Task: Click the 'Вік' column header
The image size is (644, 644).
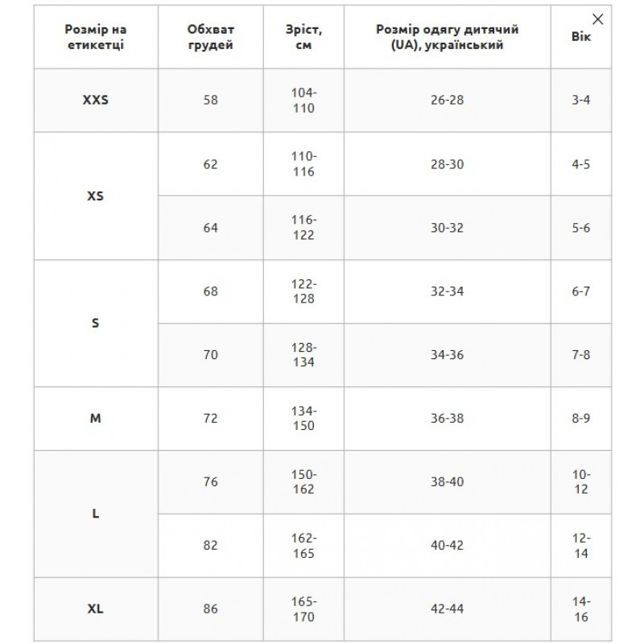Action: click(580, 37)
